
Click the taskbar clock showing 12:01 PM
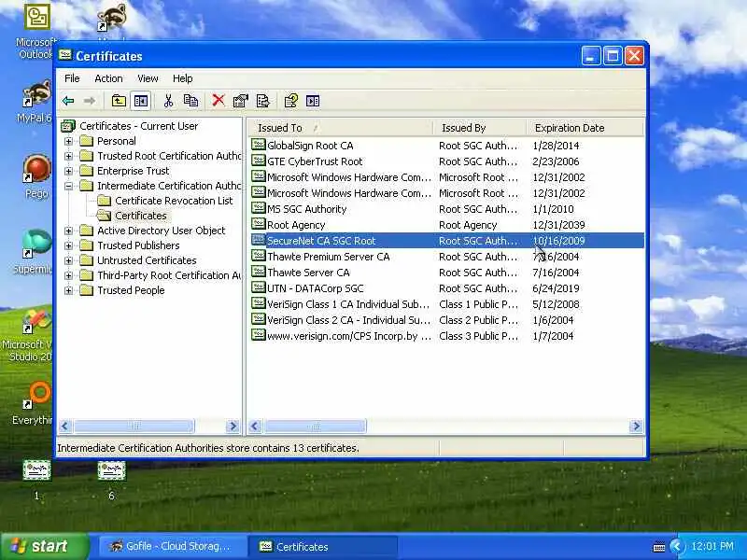pyautogui.click(x=712, y=546)
